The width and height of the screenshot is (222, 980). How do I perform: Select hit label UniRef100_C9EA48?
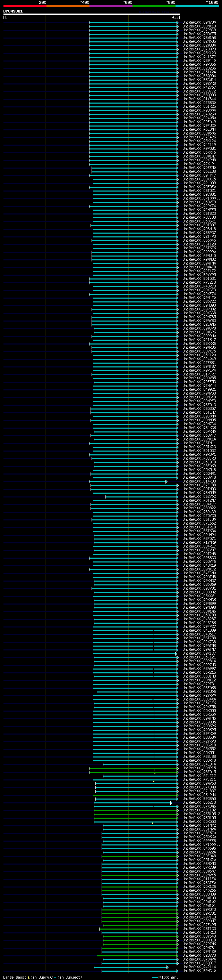coord(199,856)
